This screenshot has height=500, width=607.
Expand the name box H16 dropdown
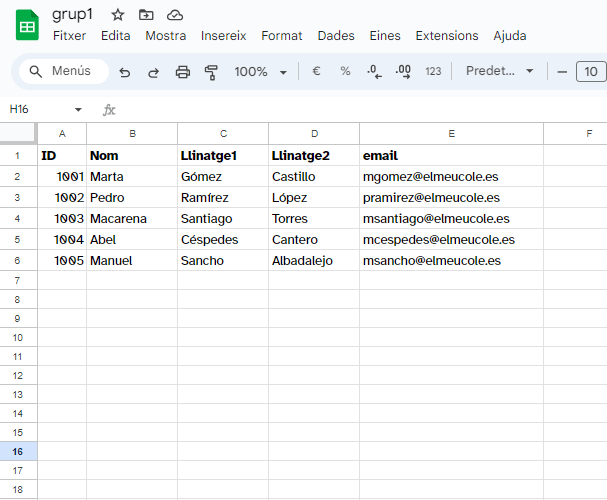pos(79,109)
